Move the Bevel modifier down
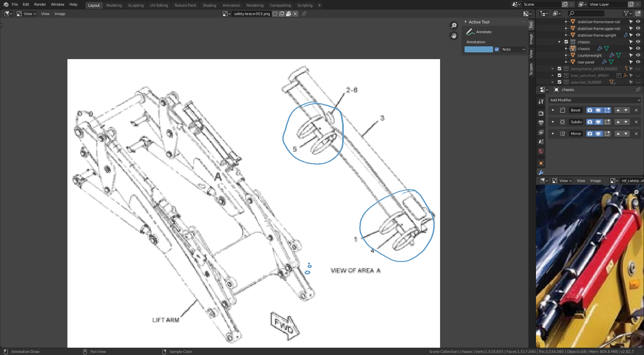 point(626,110)
